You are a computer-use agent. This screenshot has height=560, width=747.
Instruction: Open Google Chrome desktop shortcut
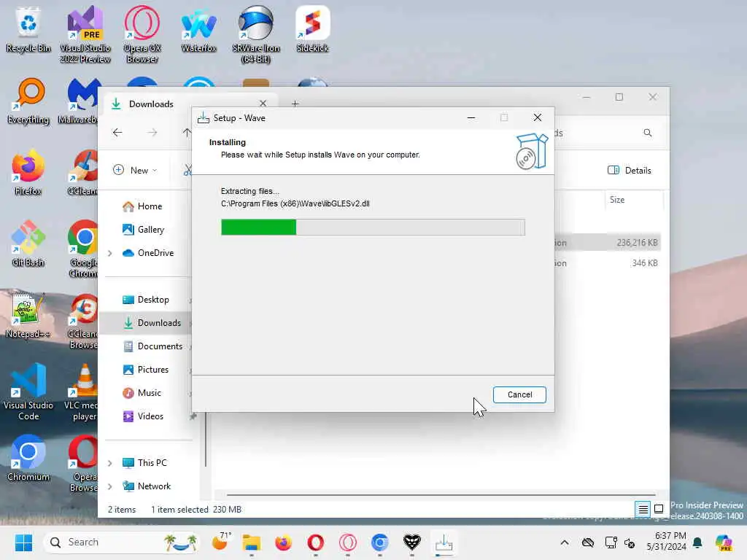click(x=83, y=249)
